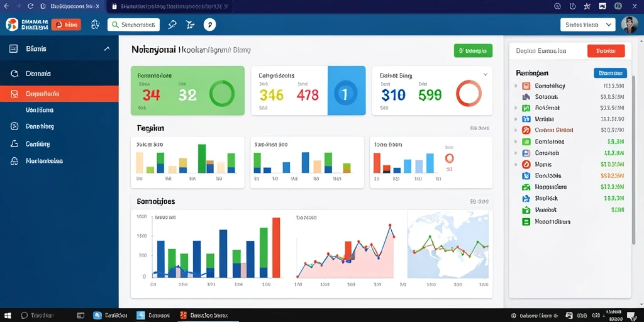The image size is (644, 322).
Task: Open the user avatar in top right
Action: [629, 25]
